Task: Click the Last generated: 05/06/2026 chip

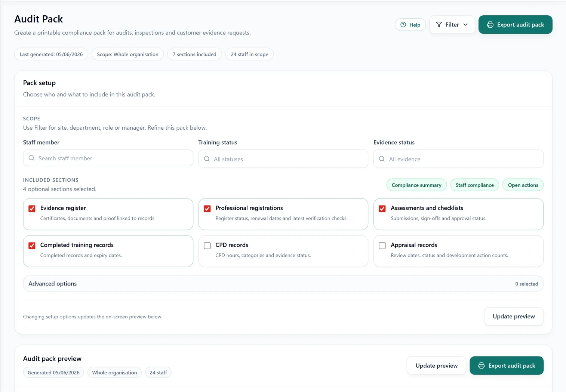Action: pos(51,54)
